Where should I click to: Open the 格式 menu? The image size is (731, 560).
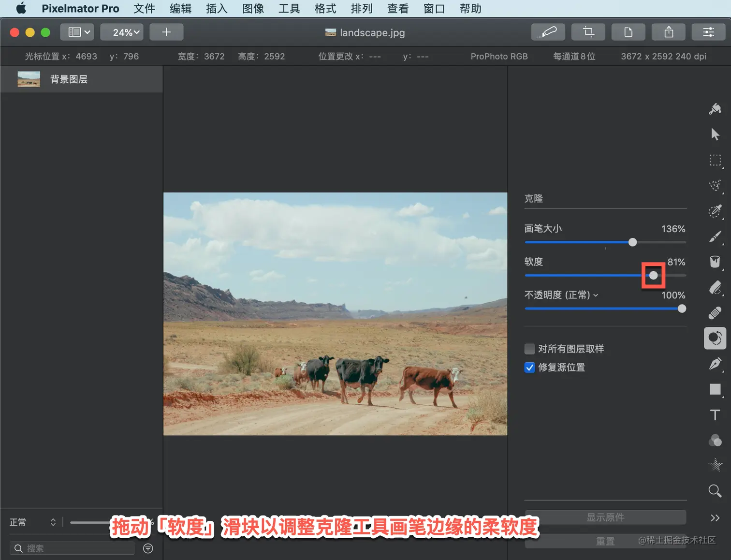(x=325, y=9)
